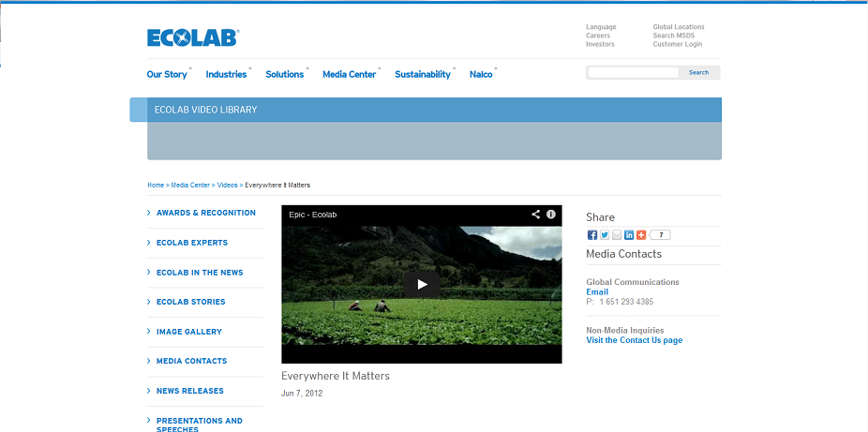Open the Investors link
Viewport: 868px width, 432px height.
[600, 44]
